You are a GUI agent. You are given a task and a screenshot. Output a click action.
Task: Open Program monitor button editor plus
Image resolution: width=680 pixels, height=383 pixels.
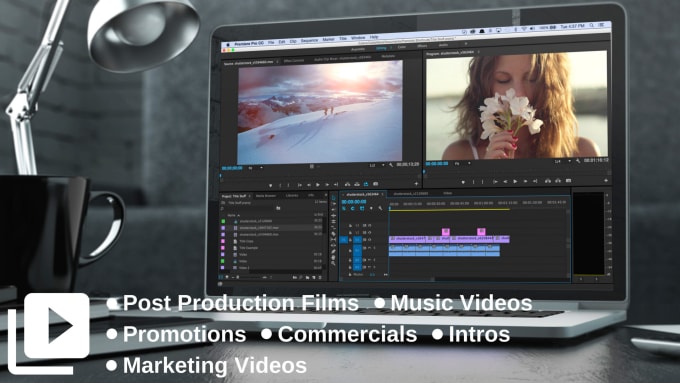click(606, 180)
